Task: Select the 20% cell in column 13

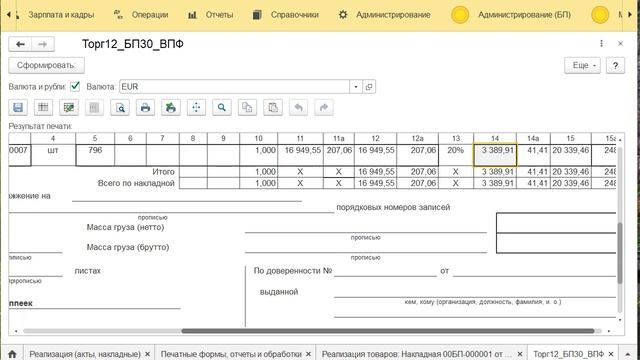Action: (456, 155)
